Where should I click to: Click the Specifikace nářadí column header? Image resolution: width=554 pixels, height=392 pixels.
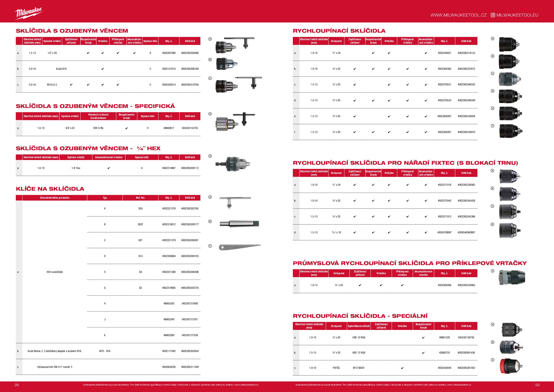359,326
